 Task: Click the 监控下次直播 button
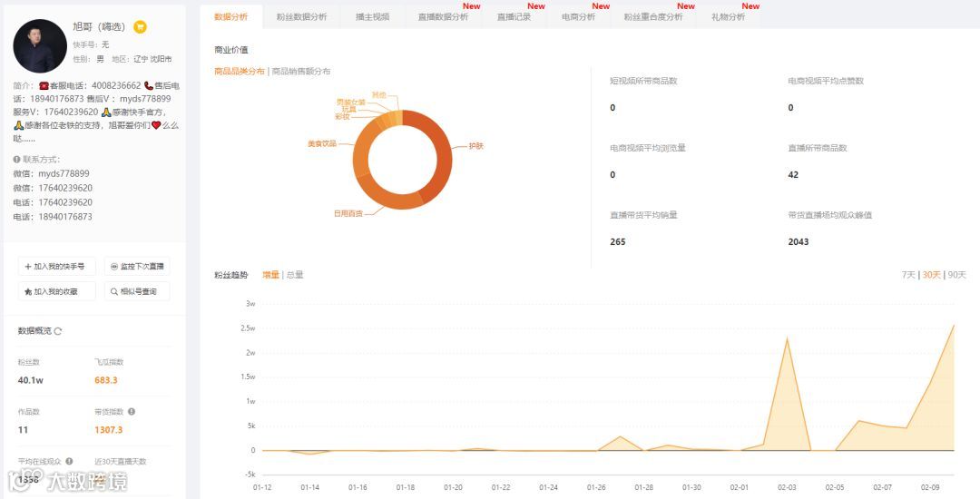pyautogui.click(x=137, y=266)
